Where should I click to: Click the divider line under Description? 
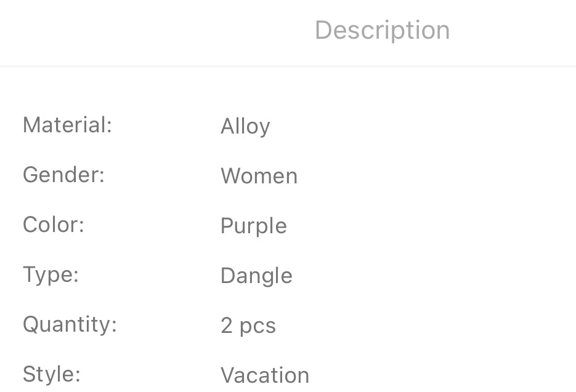click(x=288, y=66)
